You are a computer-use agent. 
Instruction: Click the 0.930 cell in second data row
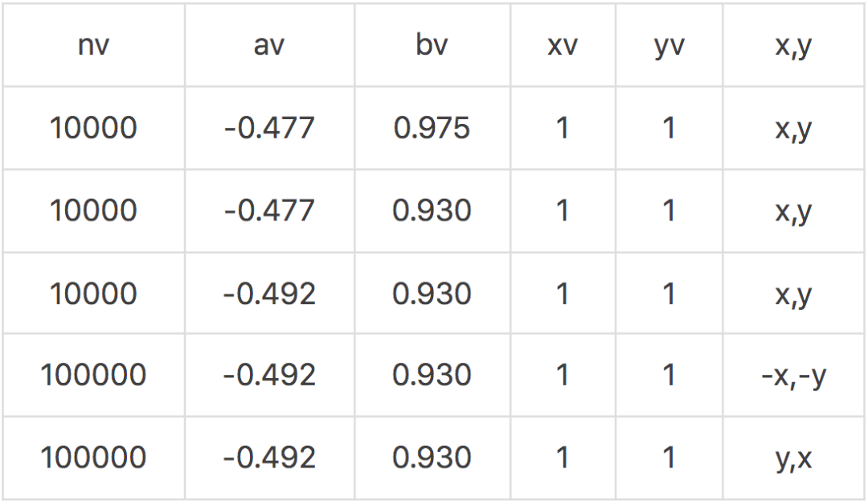(x=432, y=211)
